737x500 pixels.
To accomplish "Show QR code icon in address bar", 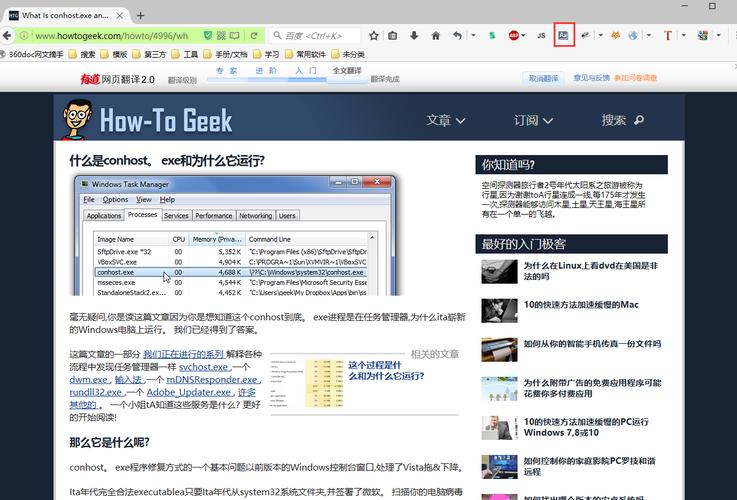I will 221,35.
